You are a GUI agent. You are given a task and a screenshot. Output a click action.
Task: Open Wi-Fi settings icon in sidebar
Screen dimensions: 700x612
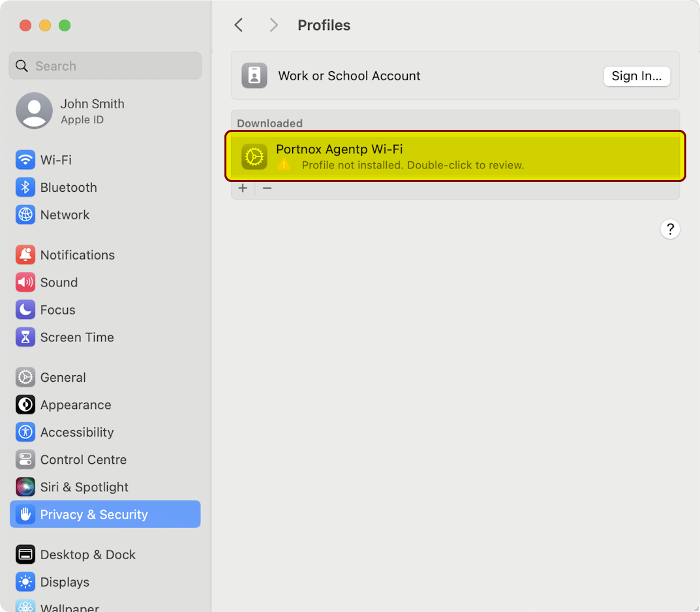pos(25,160)
